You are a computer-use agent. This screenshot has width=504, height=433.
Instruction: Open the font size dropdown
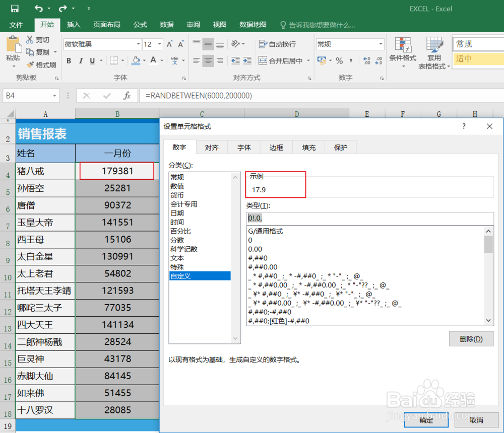tap(159, 44)
